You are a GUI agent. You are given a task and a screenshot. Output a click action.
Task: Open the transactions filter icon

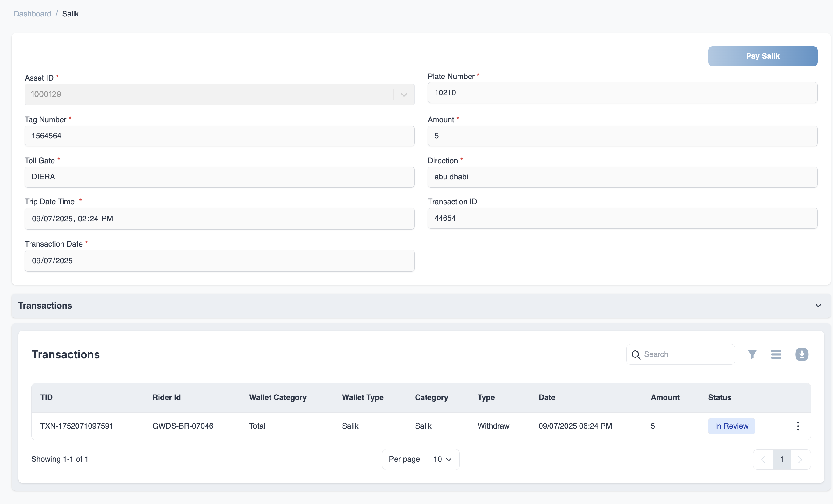click(752, 354)
